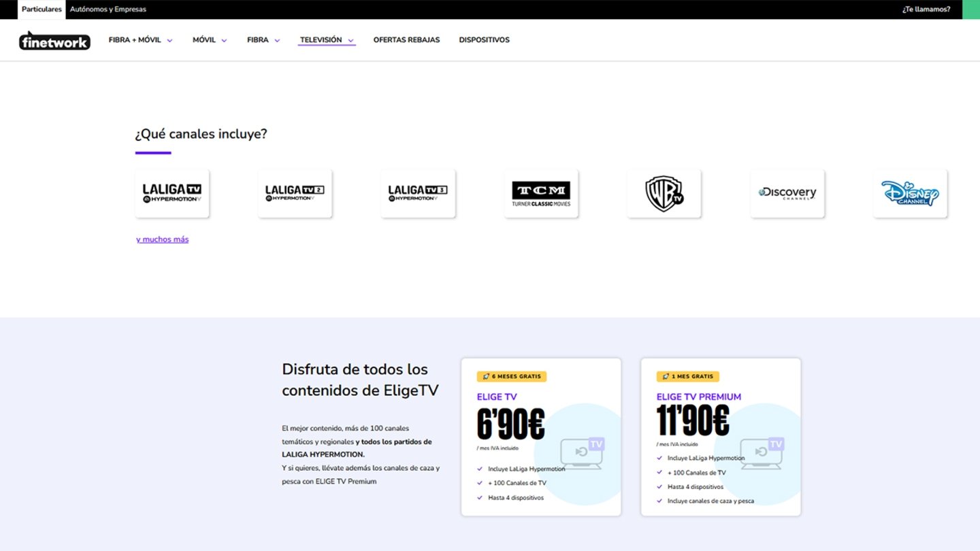Expand the Fibra menu chevron

(277, 41)
